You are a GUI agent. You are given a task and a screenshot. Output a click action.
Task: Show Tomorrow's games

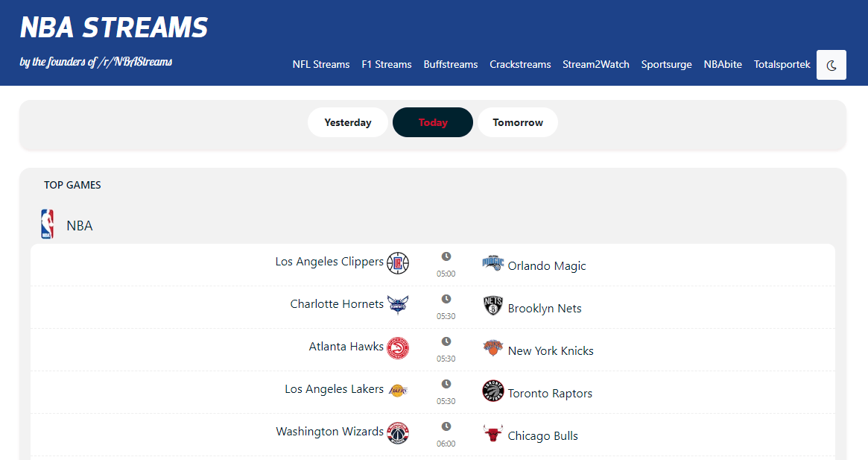tap(518, 122)
